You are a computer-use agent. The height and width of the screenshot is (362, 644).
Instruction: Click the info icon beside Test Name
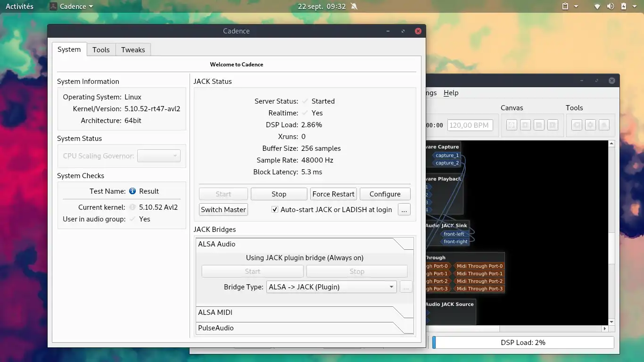point(132,191)
